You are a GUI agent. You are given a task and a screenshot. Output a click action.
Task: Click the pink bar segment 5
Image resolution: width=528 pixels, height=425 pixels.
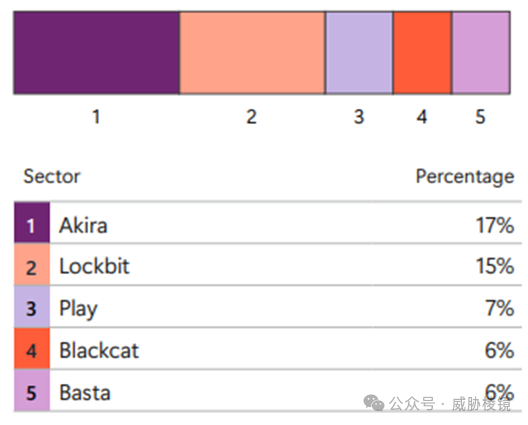481,53
